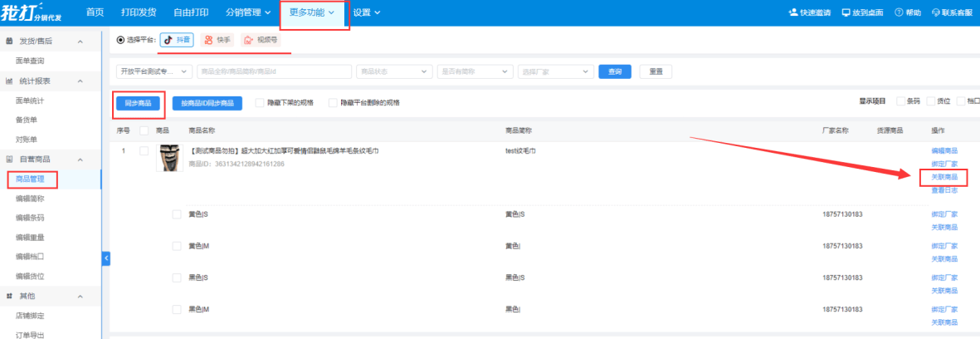This screenshot has width=980, height=339.
Task: Click the 快速邀请 invite person icon
Action: click(x=794, y=13)
